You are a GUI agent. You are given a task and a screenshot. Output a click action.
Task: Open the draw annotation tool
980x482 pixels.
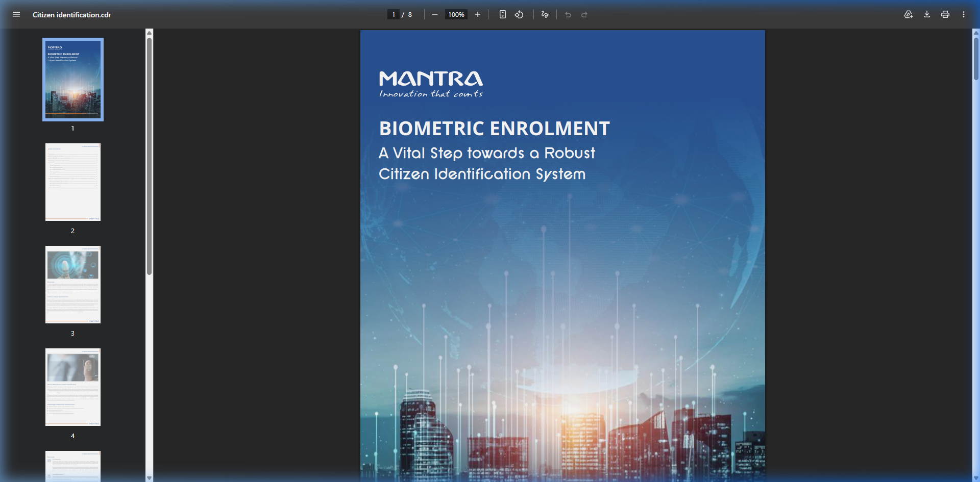click(x=545, y=15)
